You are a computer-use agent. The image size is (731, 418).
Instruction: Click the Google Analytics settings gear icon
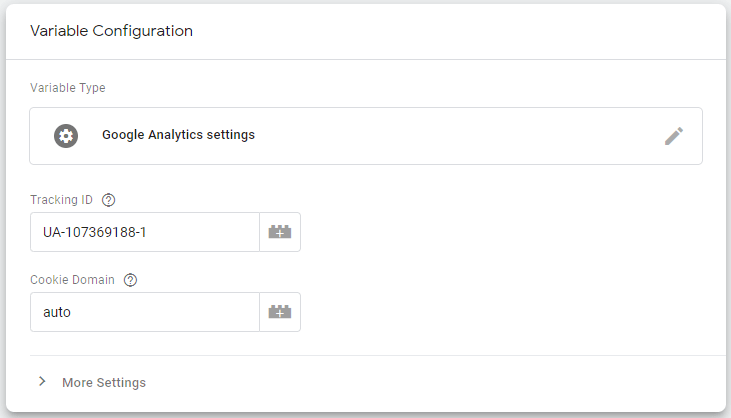pos(66,136)
